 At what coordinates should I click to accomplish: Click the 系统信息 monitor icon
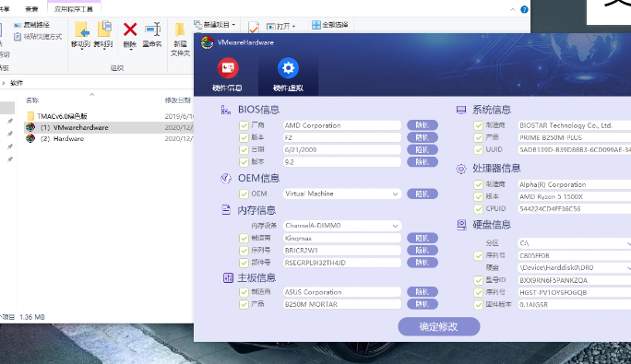461,110
